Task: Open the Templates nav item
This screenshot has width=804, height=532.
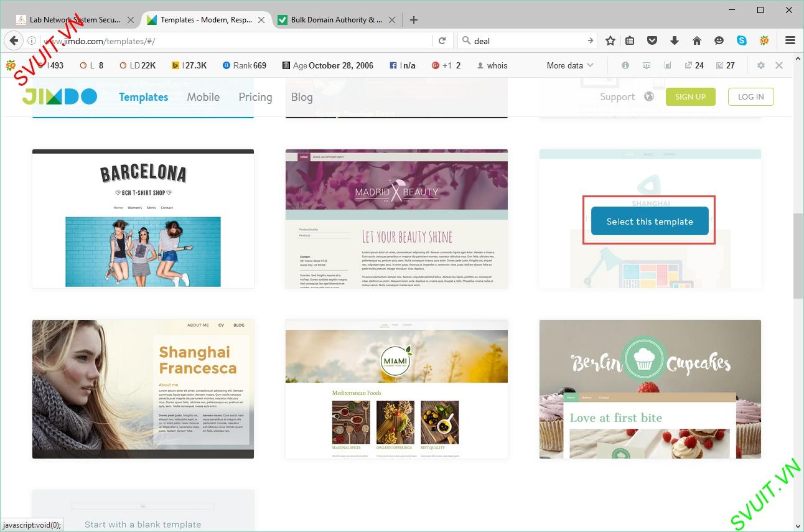Action: coord(144,97)
